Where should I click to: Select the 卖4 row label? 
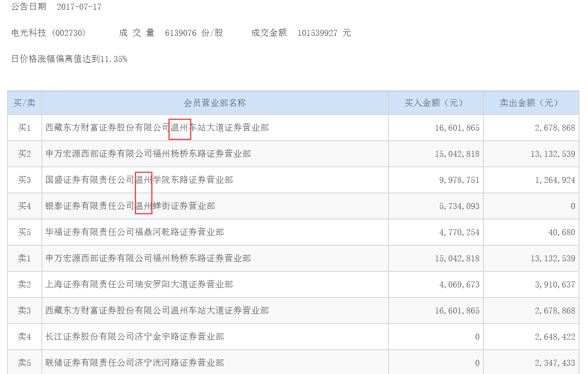click(25, 337)
